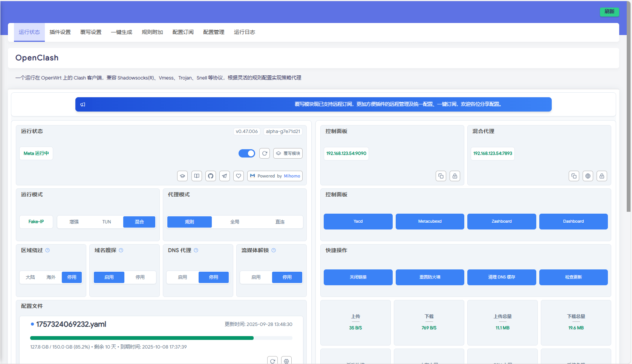Disable 流媒体解锁 with 停用
This screenshot has height=364, width=632.
coord(287,277)
